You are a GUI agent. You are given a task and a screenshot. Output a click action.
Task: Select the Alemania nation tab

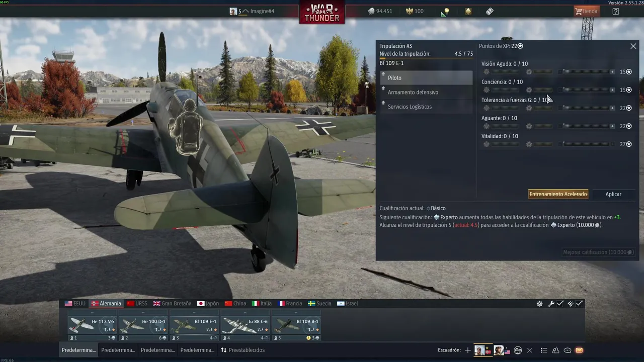click(x=106, y=304)
